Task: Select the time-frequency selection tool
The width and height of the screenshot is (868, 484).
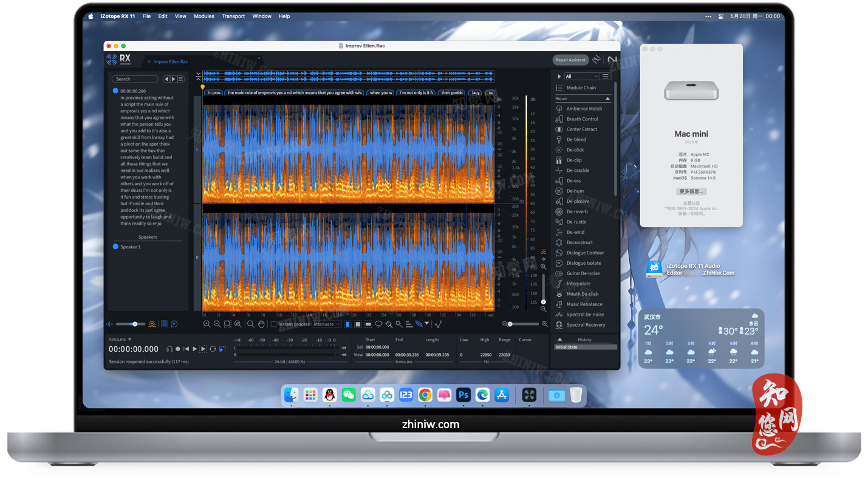Action: click(358, 324)
